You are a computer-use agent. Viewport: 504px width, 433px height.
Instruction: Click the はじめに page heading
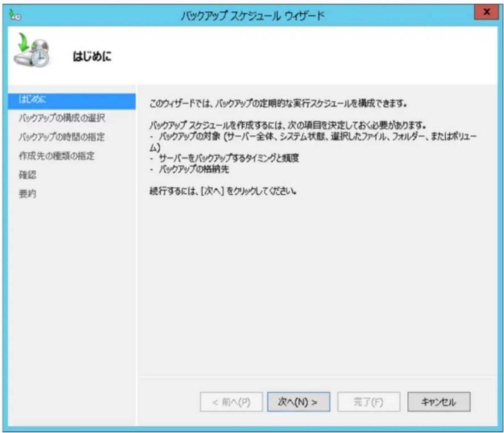tap(92, 57)
